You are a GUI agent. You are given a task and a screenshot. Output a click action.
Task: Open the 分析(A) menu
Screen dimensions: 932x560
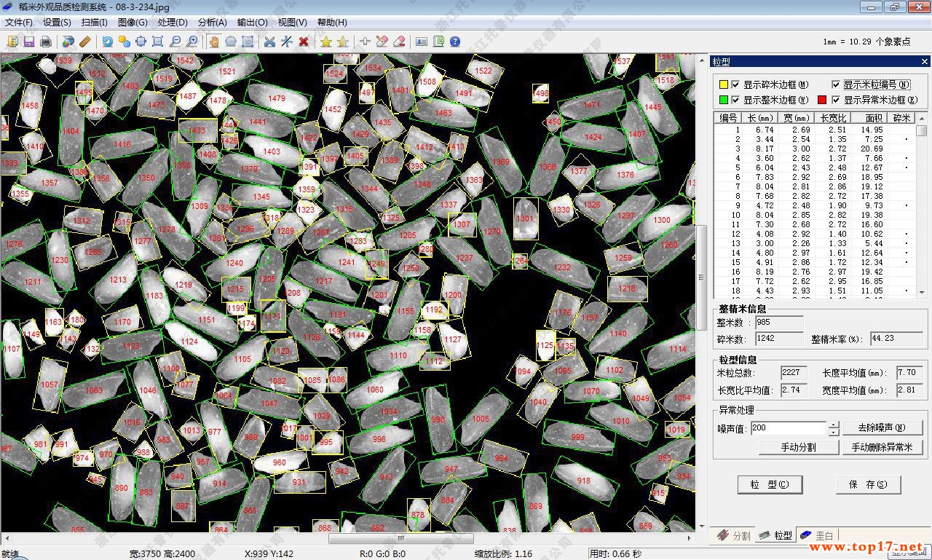coord(212,23)
